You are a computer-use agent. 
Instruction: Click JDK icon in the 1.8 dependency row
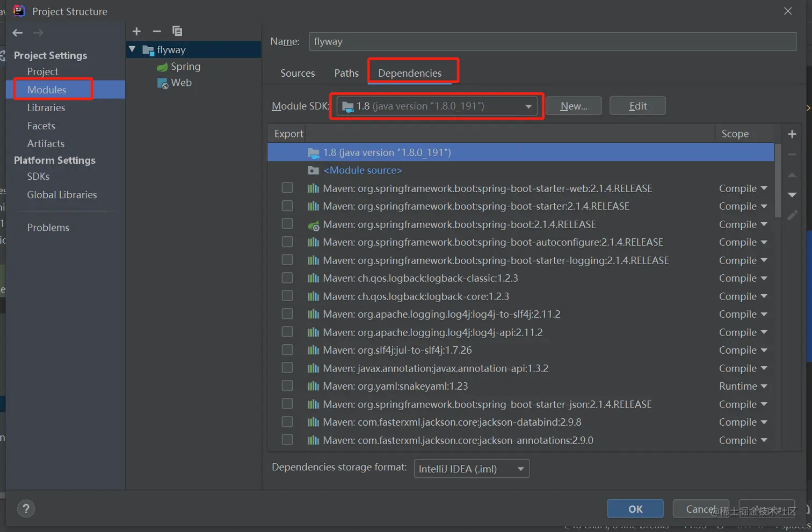coord(314,153)
